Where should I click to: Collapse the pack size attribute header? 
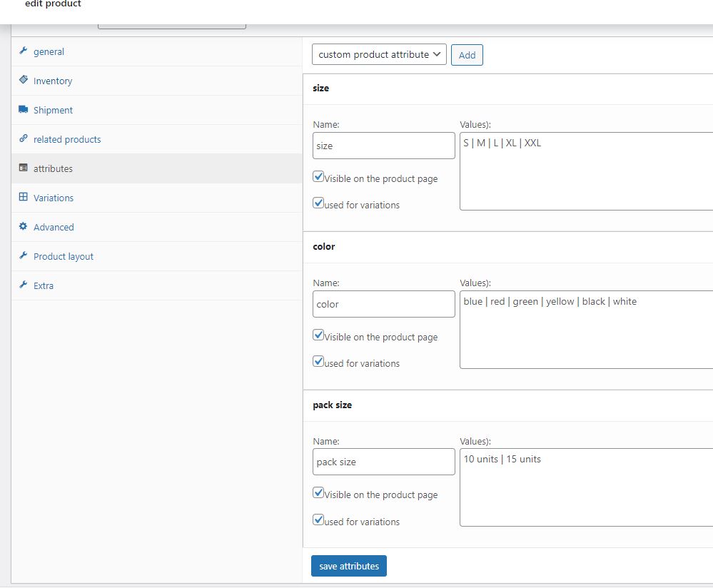click(x=508, y=405)
